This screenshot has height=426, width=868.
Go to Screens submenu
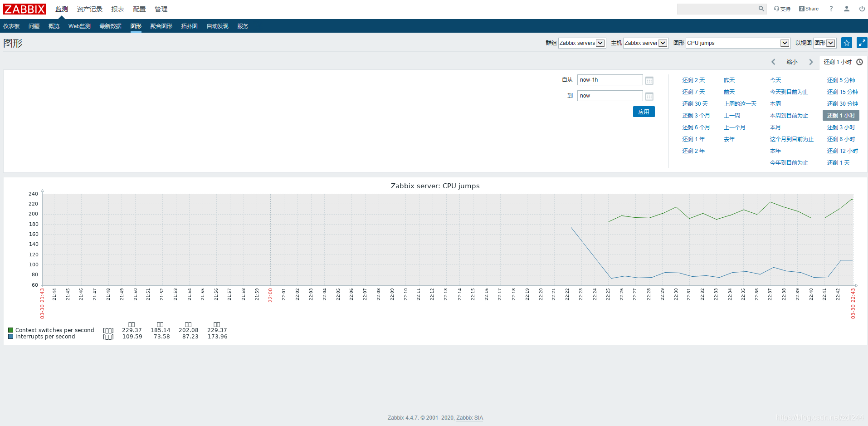point(161,26)
